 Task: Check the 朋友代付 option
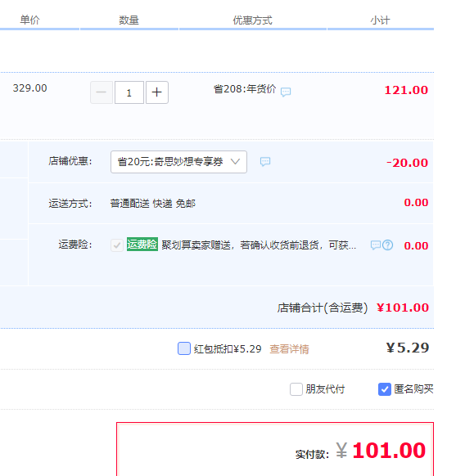296,389
